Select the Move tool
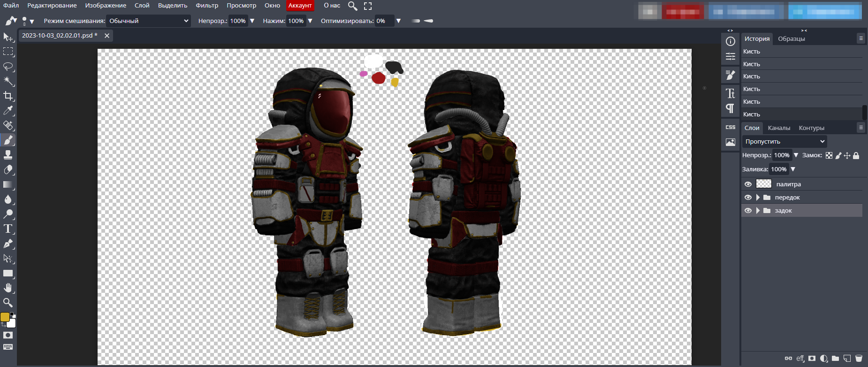 8,37
